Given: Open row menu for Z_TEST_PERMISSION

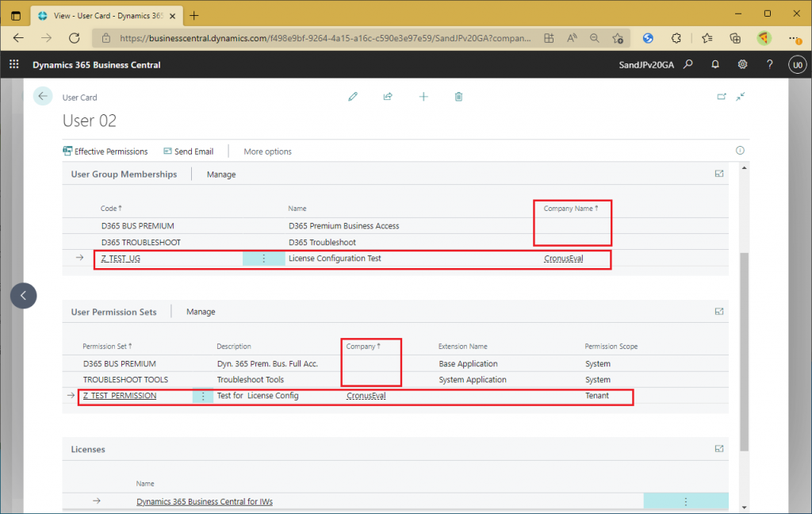Looking at the screenshot, I should 203,396.
